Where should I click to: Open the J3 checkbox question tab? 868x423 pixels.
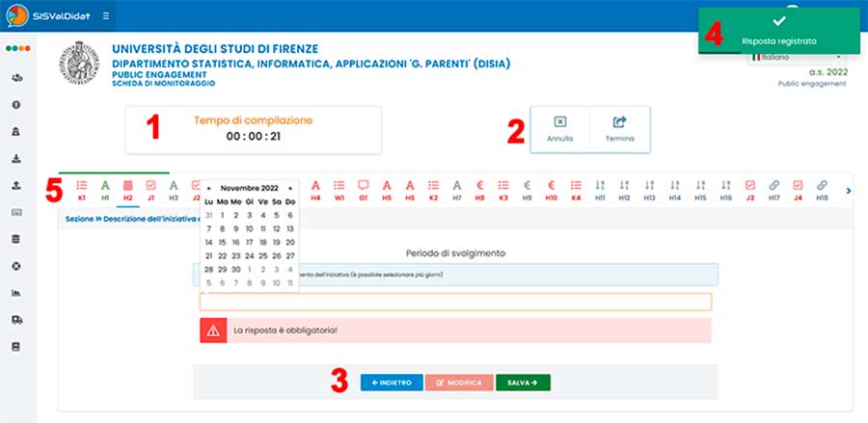pos(750,189)
